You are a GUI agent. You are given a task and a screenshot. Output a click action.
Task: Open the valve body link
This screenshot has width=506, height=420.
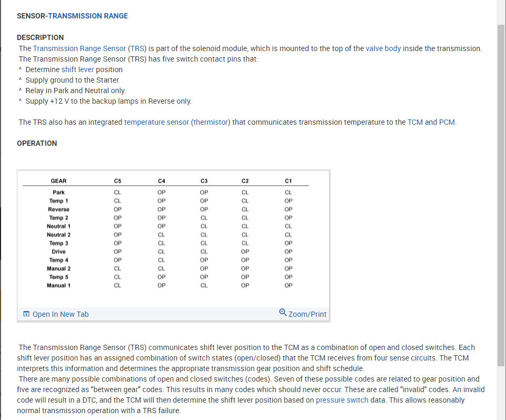click(x=383, y=48)
